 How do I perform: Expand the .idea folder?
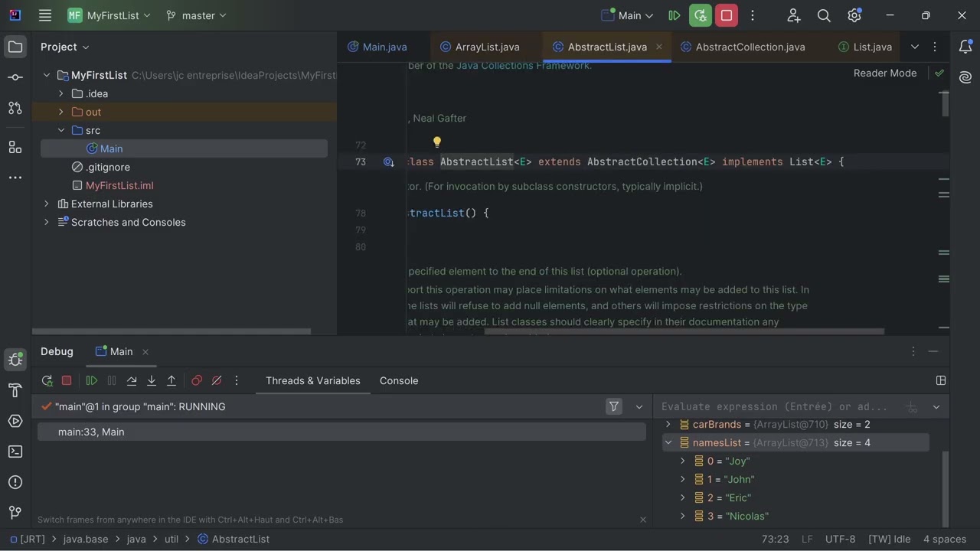61,93
